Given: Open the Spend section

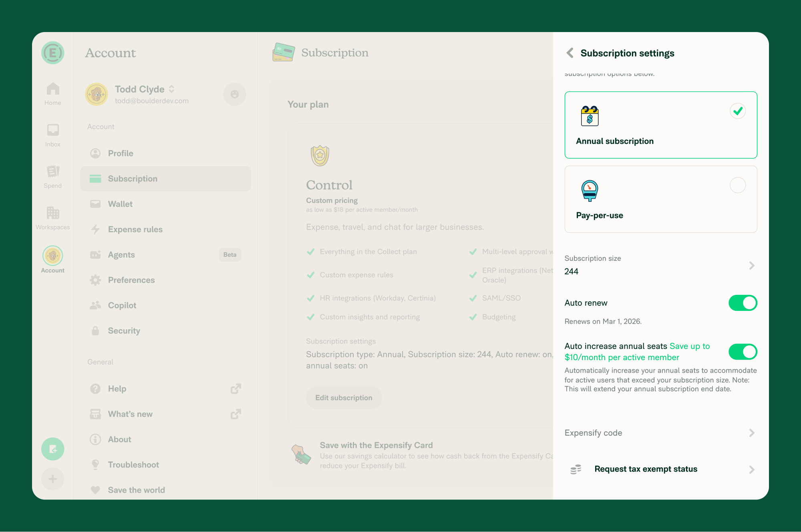Looking at the screenshot, I should click(x=53, y=177).
